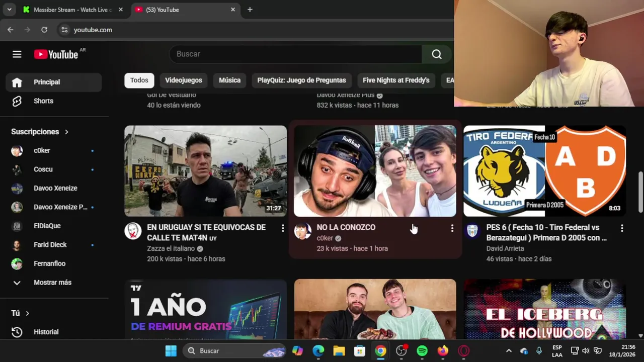Image resolution: width=644 pixels, height=362 pixels.
Task: Open David Arrieta channel name
Action: click(505, 248)
